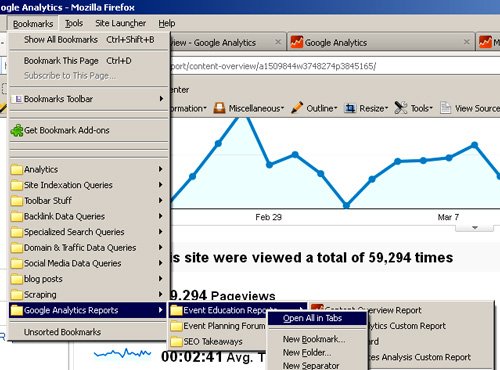500x370 pixels.
Task: Click the Scraping folder icon
Action: (x=16, y=295)
